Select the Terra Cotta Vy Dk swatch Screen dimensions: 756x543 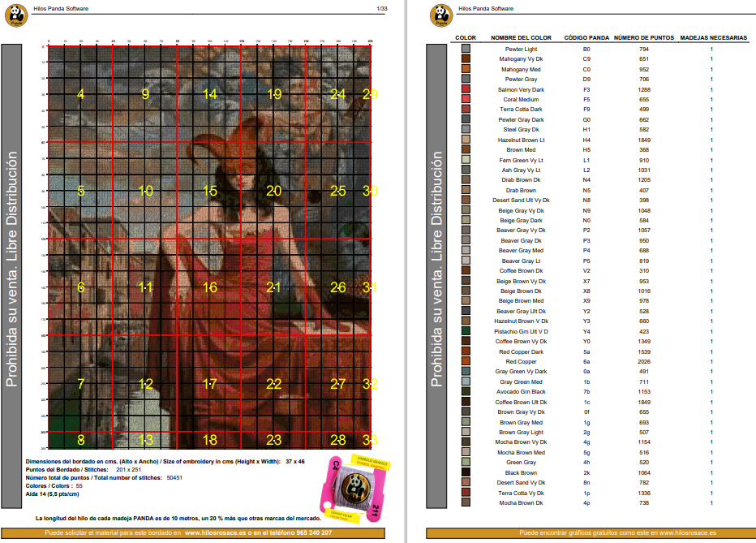click(466, 493)
